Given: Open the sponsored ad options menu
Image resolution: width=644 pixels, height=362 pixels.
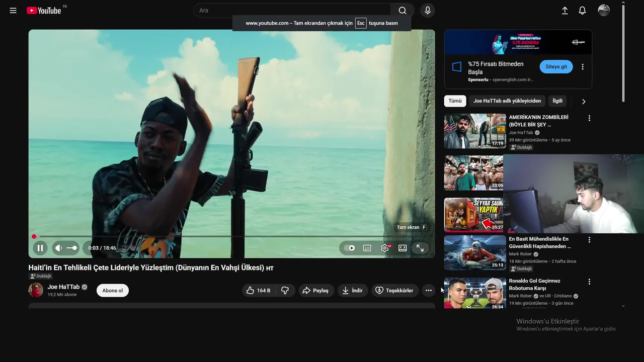Looking at the screenshot, I should (583, 67).
